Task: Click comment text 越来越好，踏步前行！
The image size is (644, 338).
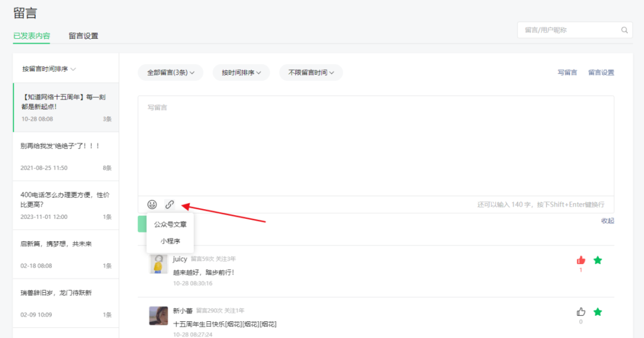Action: coord(204,272)
